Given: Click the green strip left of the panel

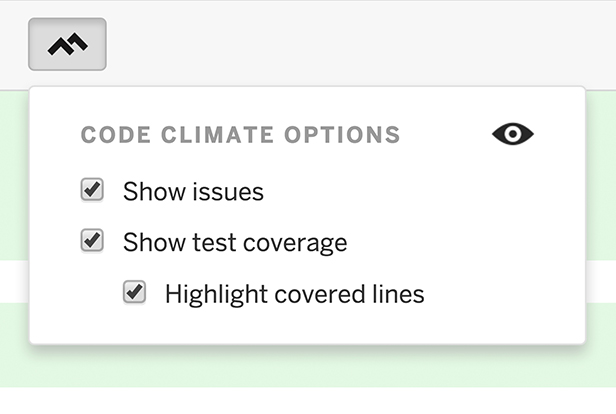Looking at the screenshot, I should coord(14,175).
